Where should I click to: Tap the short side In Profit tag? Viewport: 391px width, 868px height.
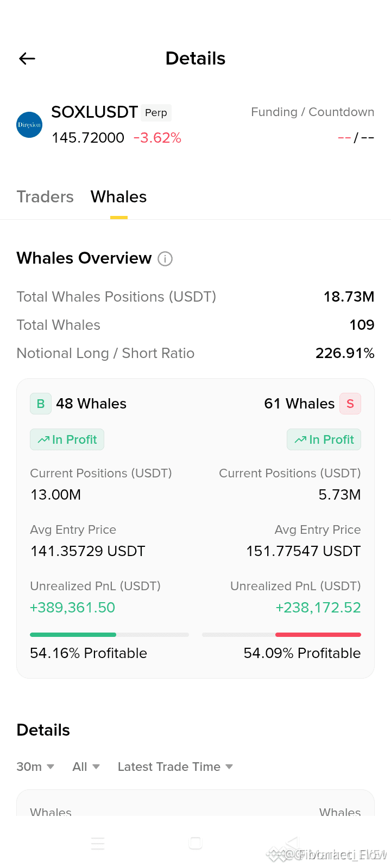pos(324,439)
